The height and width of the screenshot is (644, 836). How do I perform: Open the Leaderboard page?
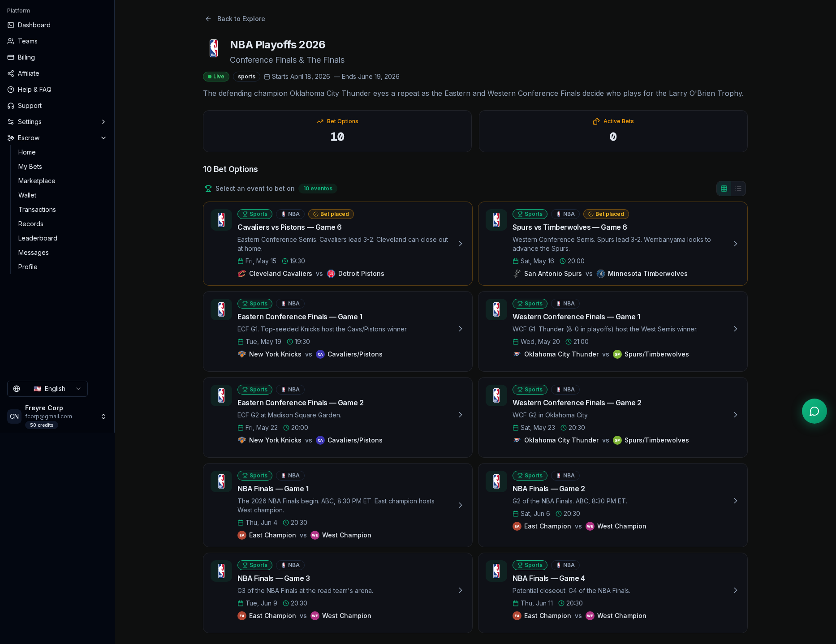coord(38,238)
